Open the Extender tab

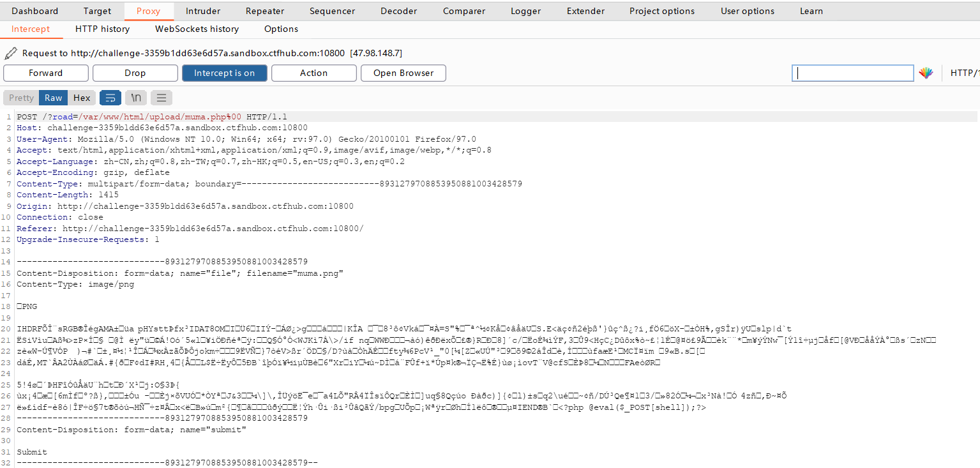coord(585,11)
